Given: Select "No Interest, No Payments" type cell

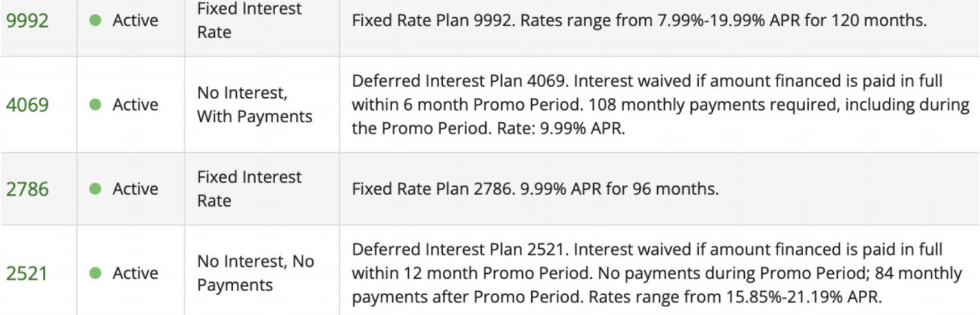Looking at the screenshot, I should coord(255,273).
